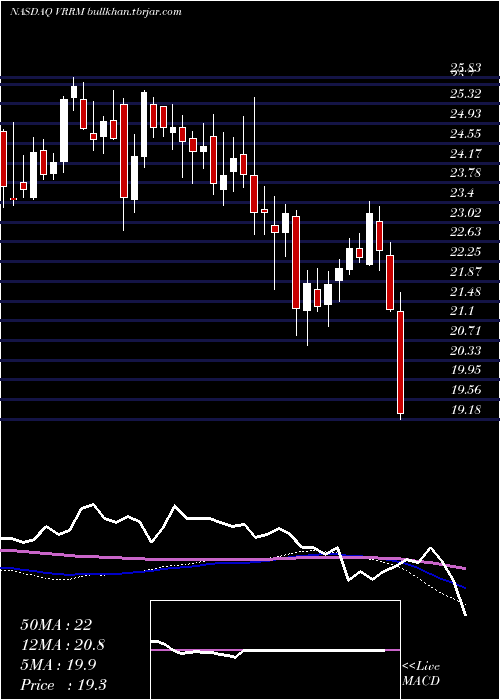Click the <<Live MACD label
The image size is (500, 700).
click(421, 674)
